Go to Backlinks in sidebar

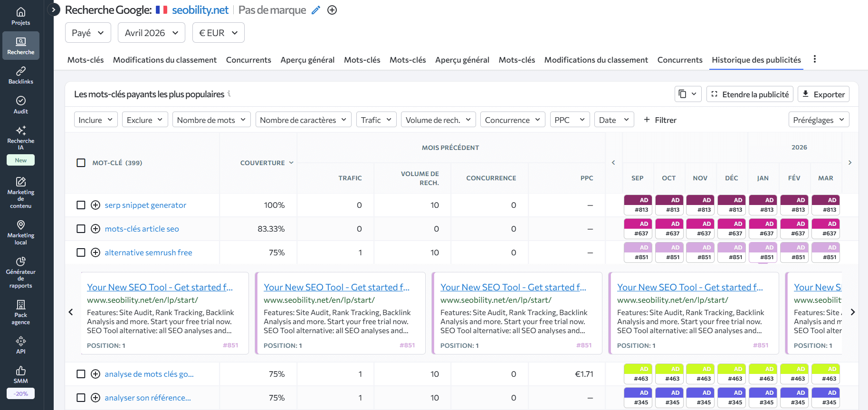20,75
